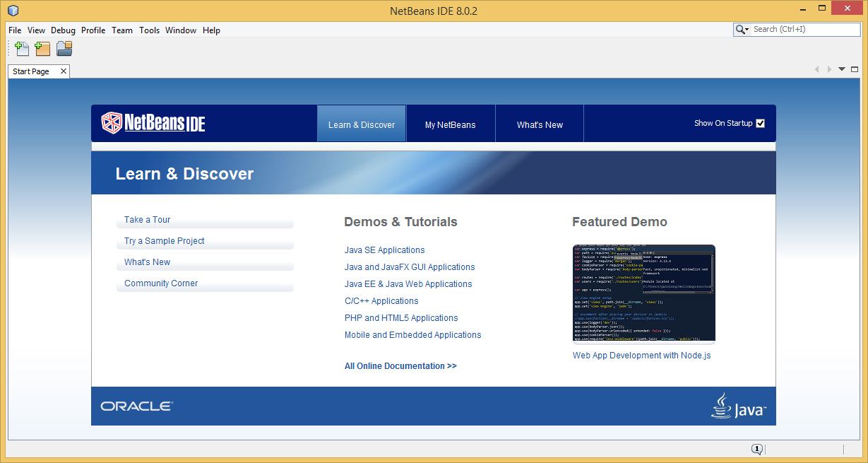The height and width of the screenshot is (463, 868).
Task: Click the Featured Demo heading
Action: tap(619, 222)
